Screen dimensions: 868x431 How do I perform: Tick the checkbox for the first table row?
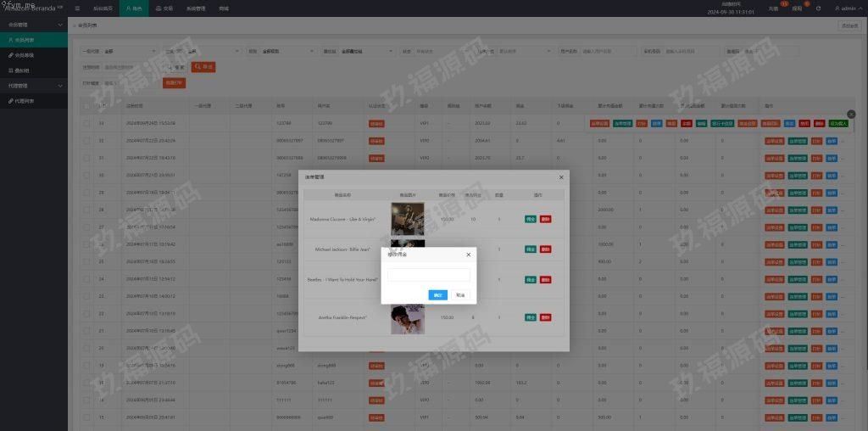(x=86, y=123)
